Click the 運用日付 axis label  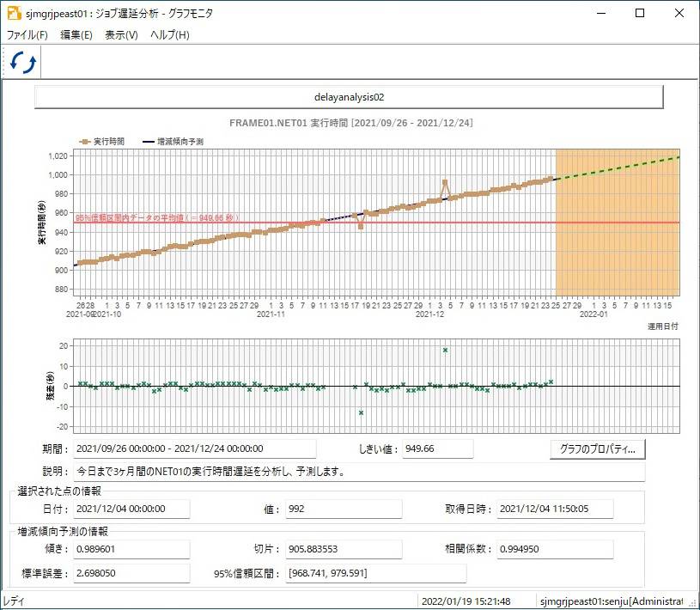(x=663, y=326)
